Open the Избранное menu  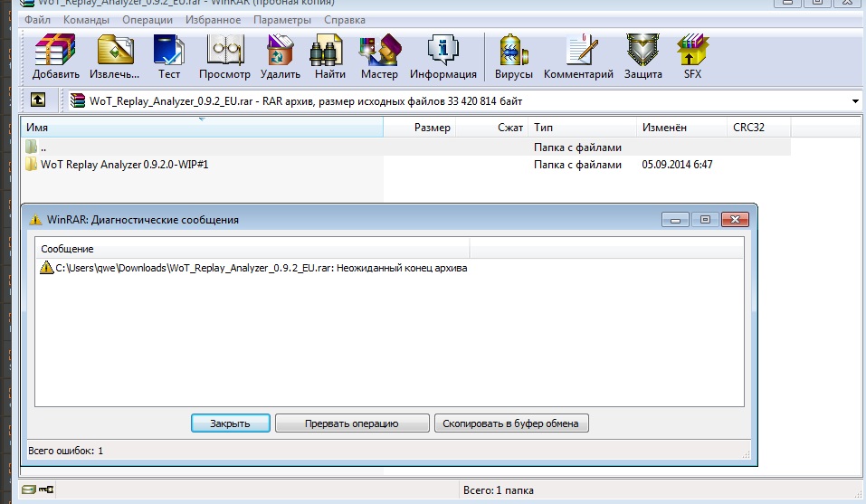[x=214, y=20]
